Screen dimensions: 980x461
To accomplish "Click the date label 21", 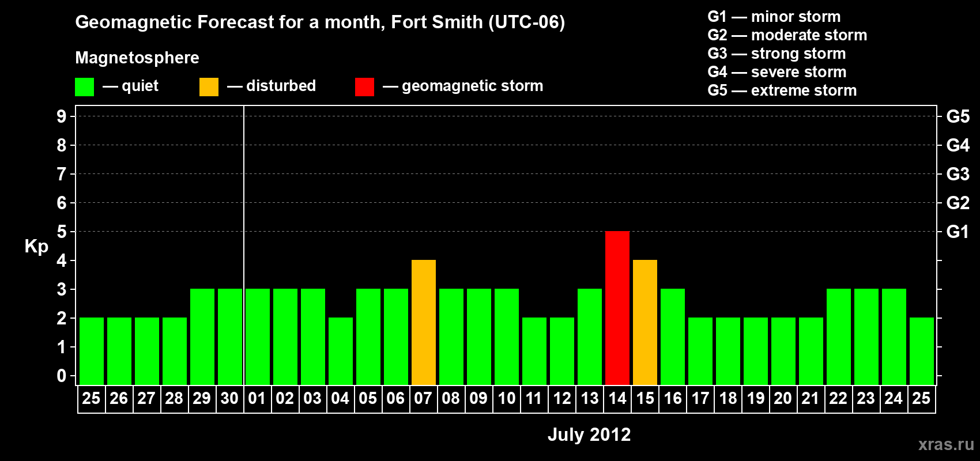I will 811,399.
